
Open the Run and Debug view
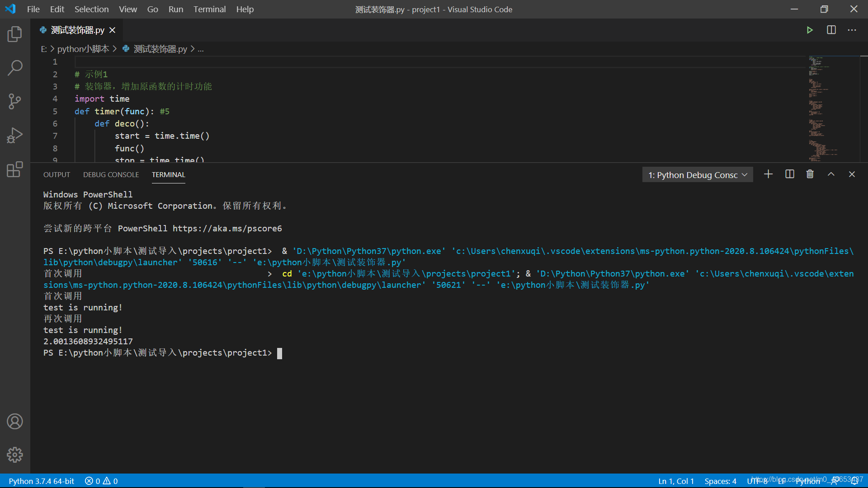pyautogui.click(x=15, y=135)
